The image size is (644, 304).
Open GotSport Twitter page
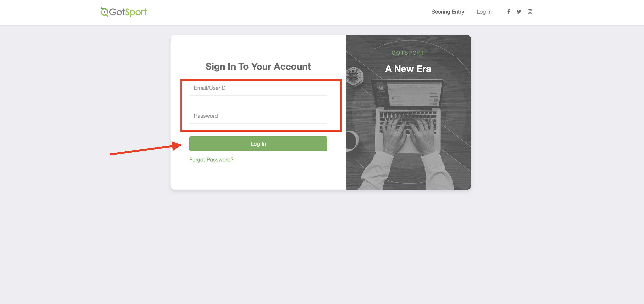pyautogui.click(x=520, y=11)
